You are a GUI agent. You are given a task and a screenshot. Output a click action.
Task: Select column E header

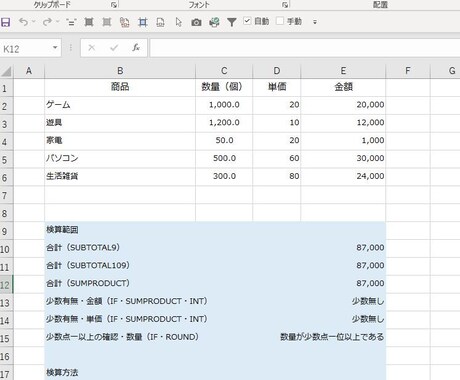click(x=343, y=71)
